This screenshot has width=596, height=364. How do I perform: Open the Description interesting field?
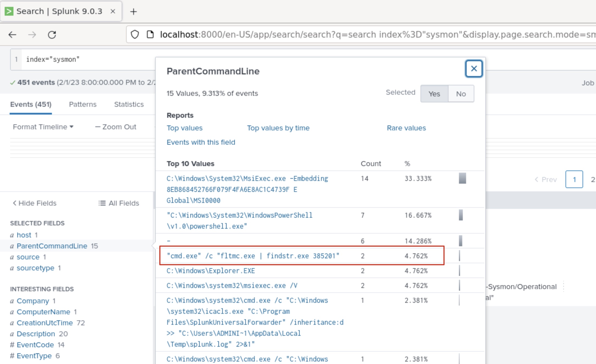pos(36,334)
